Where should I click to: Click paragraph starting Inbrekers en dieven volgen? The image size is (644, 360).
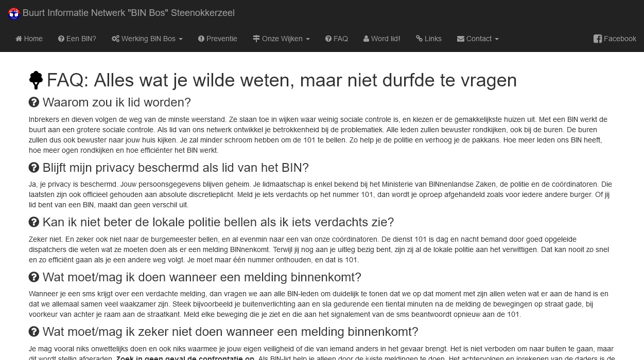[319, 135]
